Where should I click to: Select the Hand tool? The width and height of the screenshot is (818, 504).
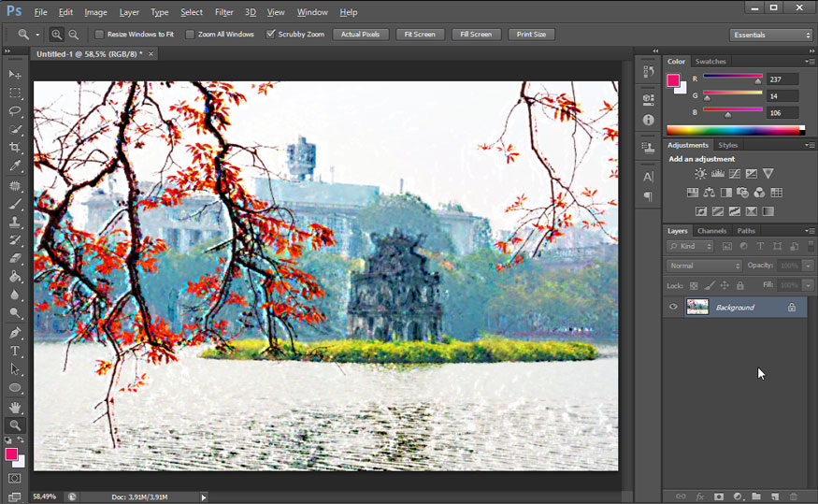pyautogui.click(x=15, y=407)
